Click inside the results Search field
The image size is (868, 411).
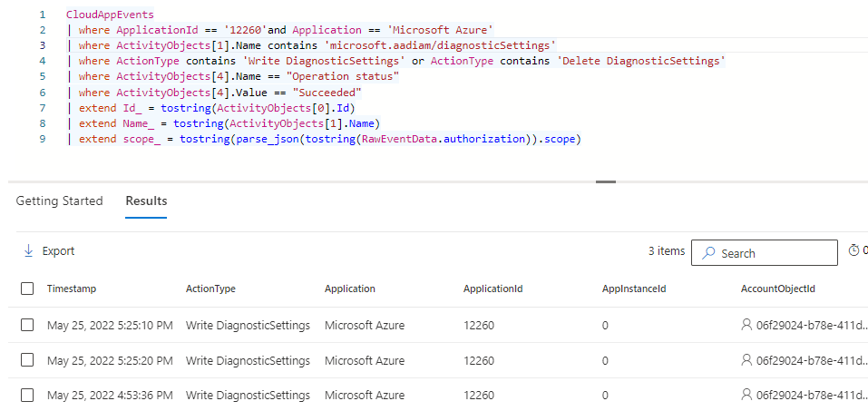[771, 253]
